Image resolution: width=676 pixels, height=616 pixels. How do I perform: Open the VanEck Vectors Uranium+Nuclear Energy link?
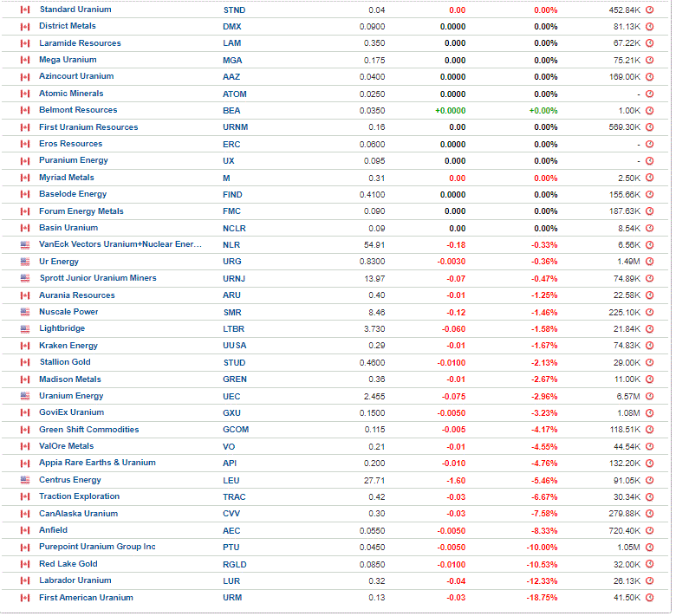coord(120,244)
